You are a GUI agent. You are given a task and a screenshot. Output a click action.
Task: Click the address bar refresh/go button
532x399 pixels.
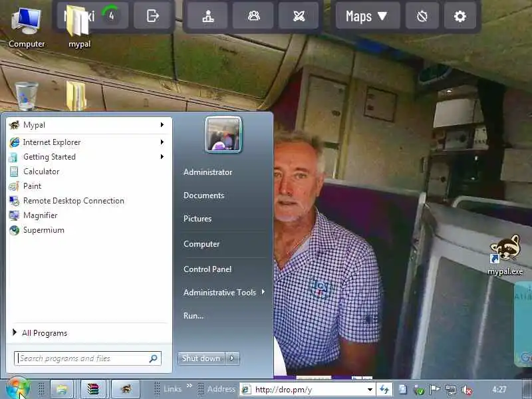click(384, 390)
